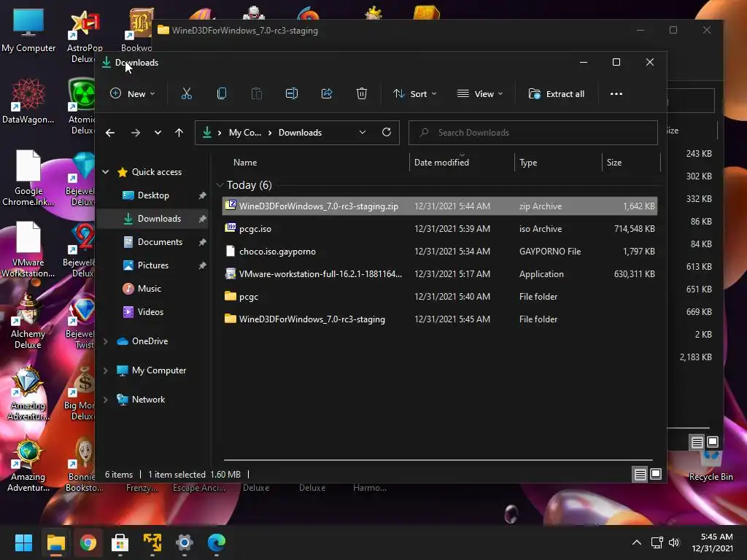Select pcgc.iso file
Screen dimensions: 747x560
point(440,229)
